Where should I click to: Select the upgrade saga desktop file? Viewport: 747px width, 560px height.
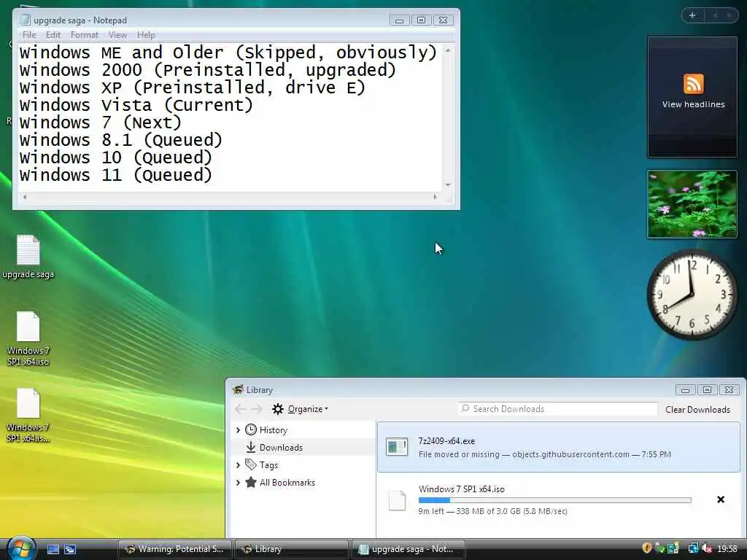pyautogui.click(x=28, y=257)
